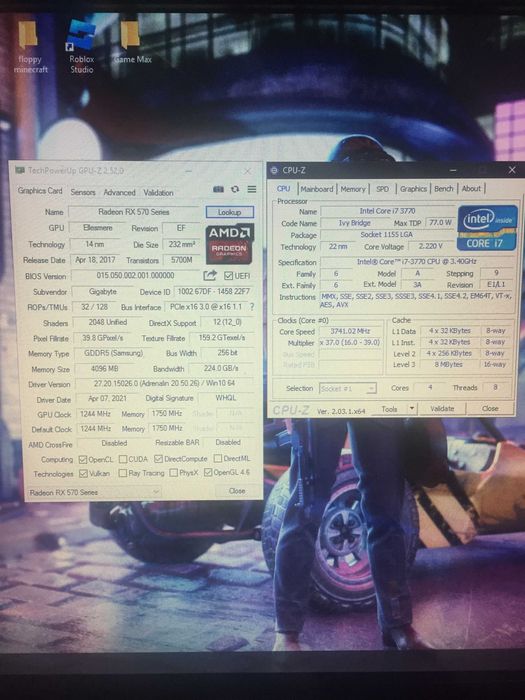Open the Game Max folder icon
The width and height of the screenshot is (525, 700).
[132, 42]
